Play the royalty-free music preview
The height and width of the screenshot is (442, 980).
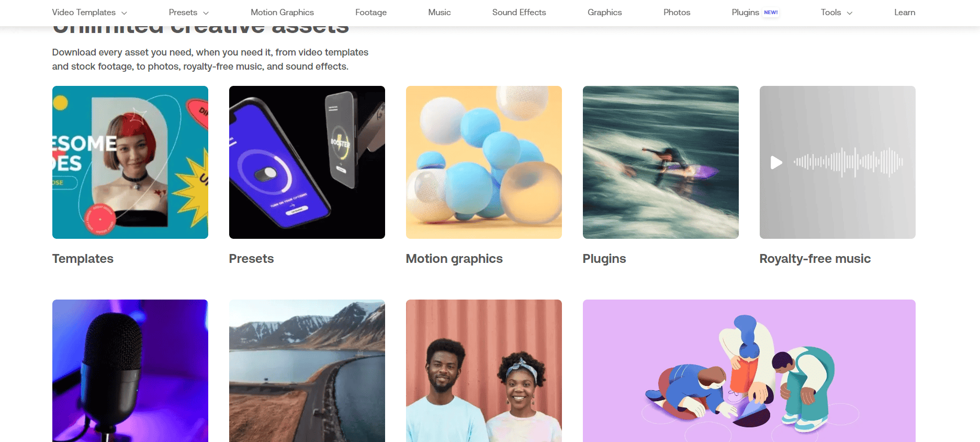pyautogui.click(x=776, y=162)
